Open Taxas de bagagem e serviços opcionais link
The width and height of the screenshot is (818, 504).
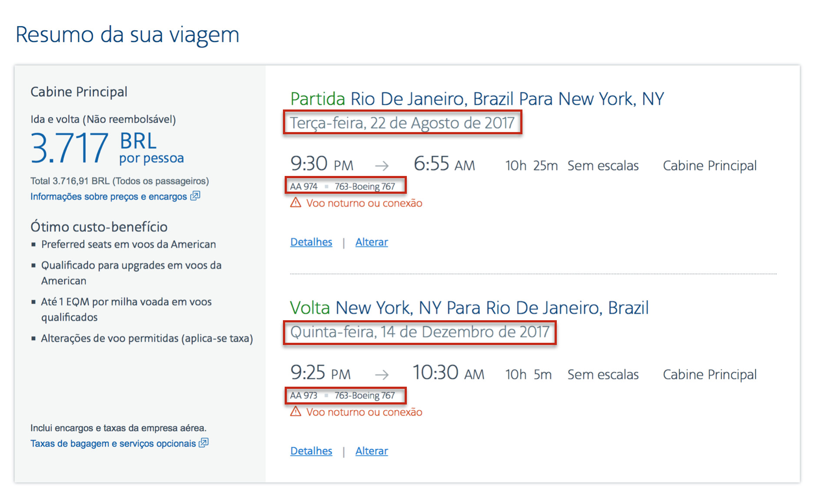(x=113, y=444)
